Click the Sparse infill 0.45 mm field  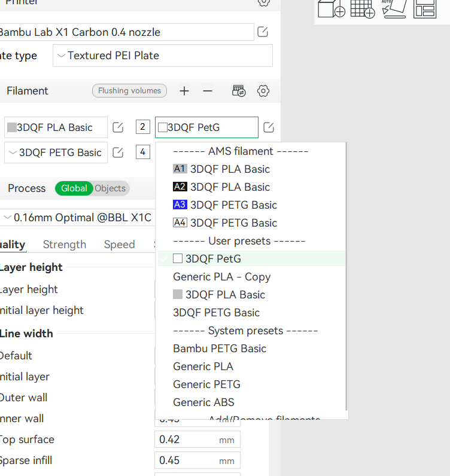(197, 460)
